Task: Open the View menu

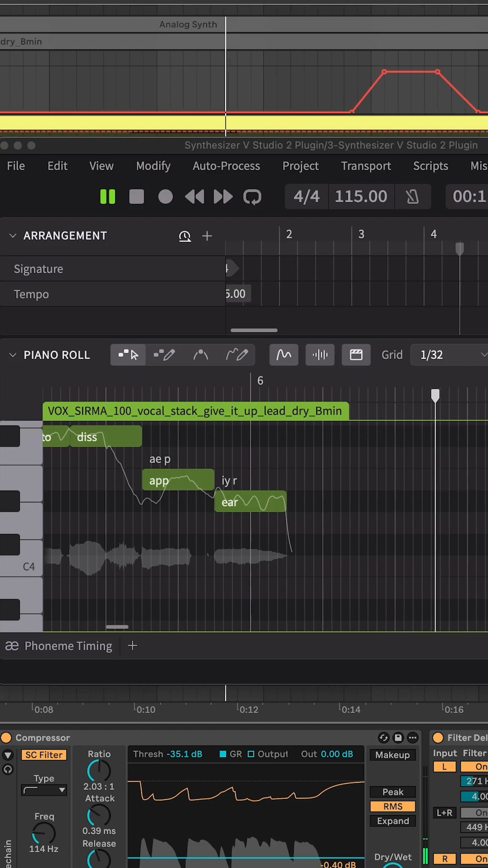Action: click(x=101, y=166)
